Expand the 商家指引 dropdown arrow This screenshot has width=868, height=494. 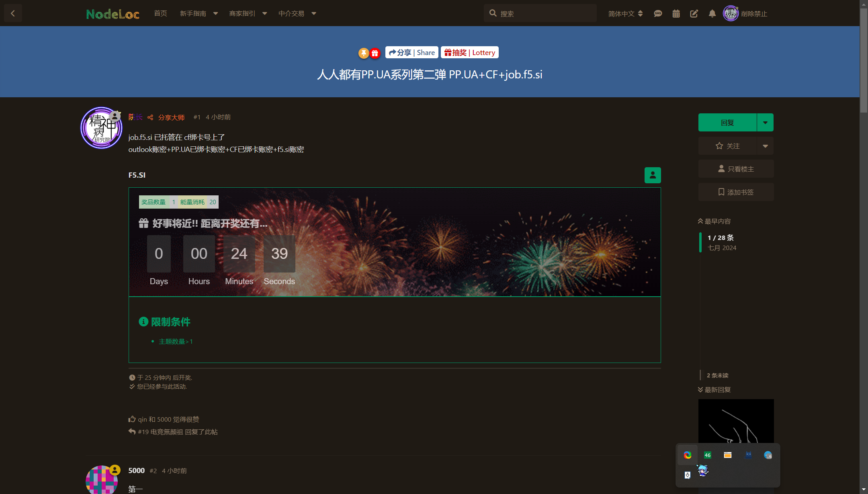[x=264, y=13]
